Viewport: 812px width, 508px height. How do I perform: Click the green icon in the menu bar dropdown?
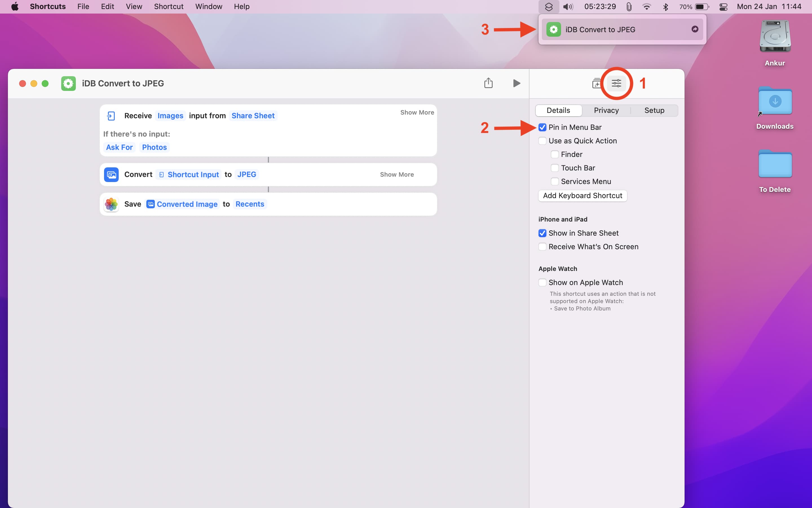(x=554, y=29)
